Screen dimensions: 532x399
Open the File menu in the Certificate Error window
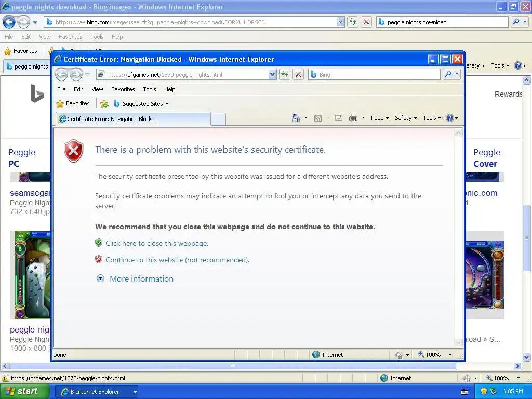(x=61, y=89)
